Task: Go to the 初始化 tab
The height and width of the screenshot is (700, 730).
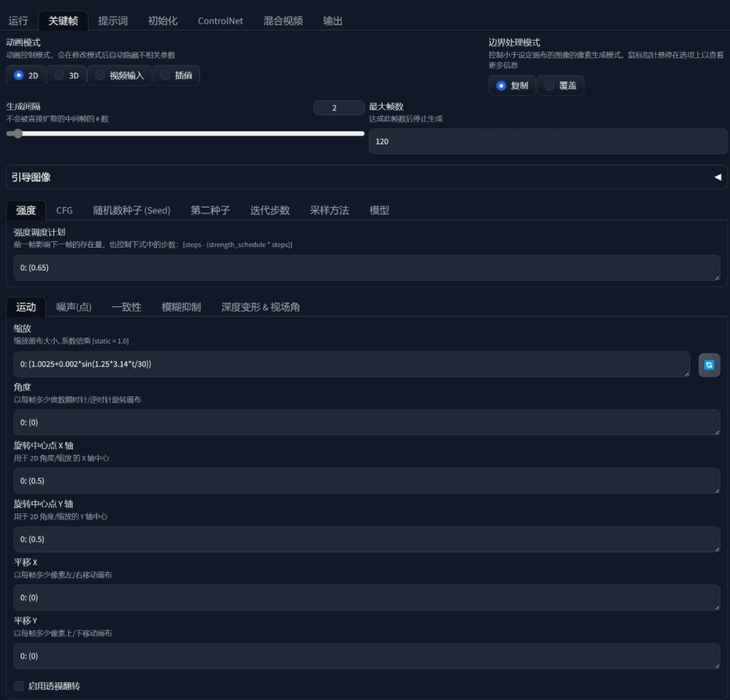Action: pyautogui.click(x=162, y=20)
